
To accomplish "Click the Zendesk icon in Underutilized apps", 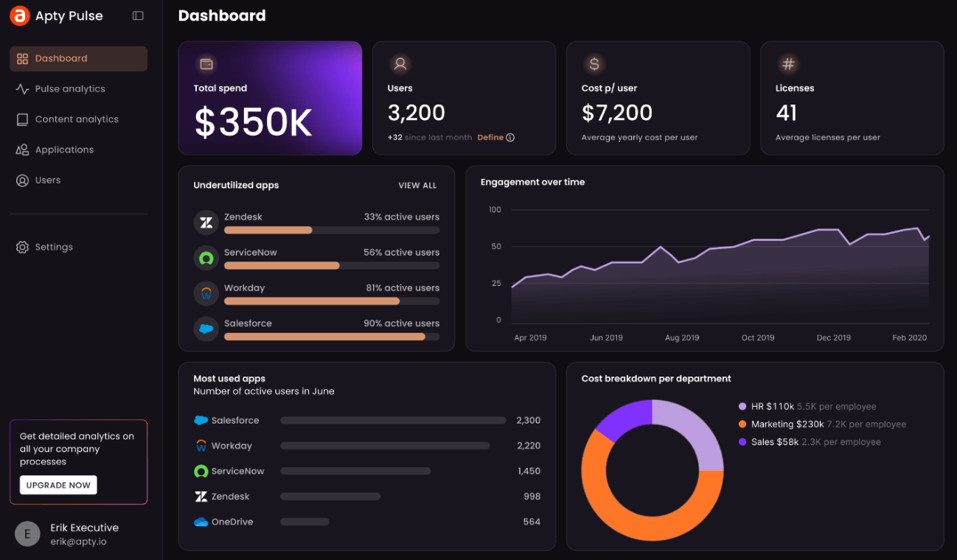I will pyautogui.click(x=206, y=222).
